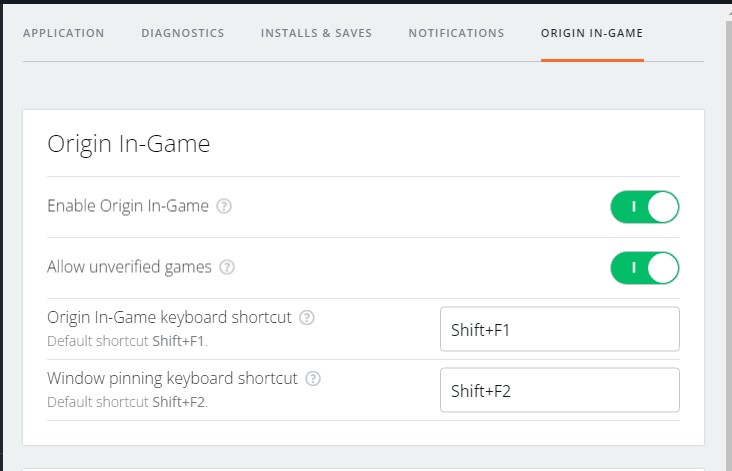Open the Diagnostics tab
This screenshot has height=471, width=732.
(x=183, y=33)
